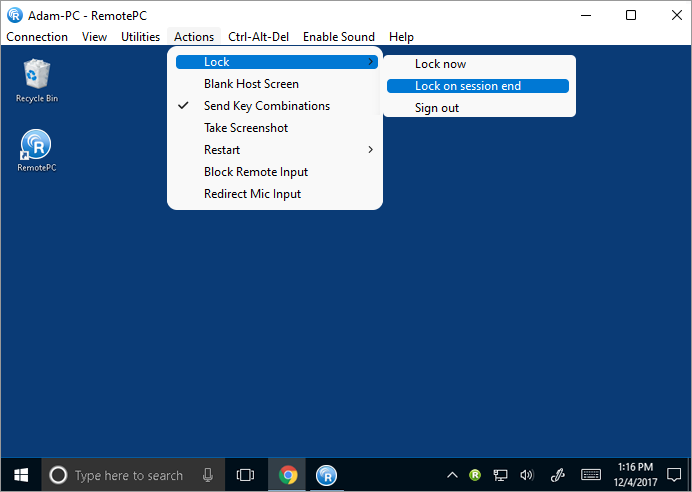Viewport: 692px width, 492px height.
Task: Open the network tray icon
Action: click(500, 475)
